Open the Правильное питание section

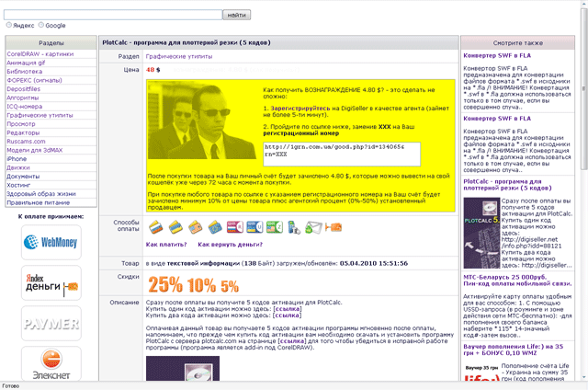tap(39, 202)
